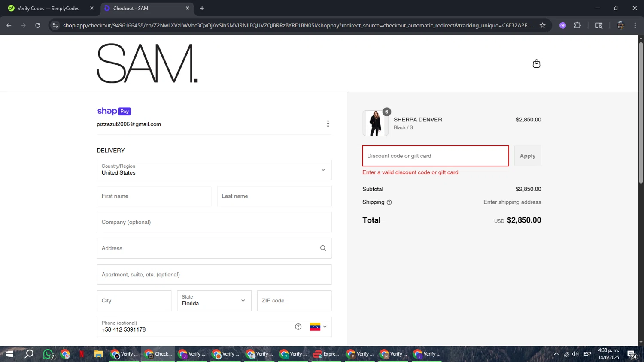
Task: Click the page vertical scrollbar
Action: 641,114
